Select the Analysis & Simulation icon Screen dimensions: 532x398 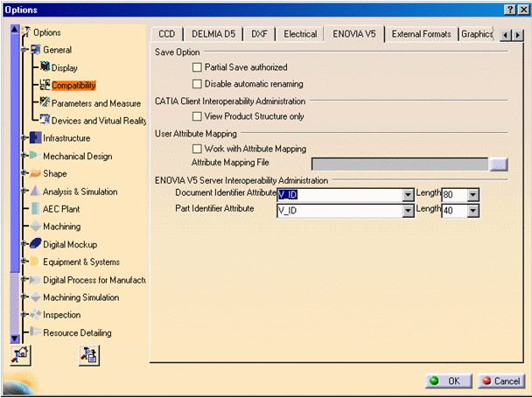click(x=35, y=191)
